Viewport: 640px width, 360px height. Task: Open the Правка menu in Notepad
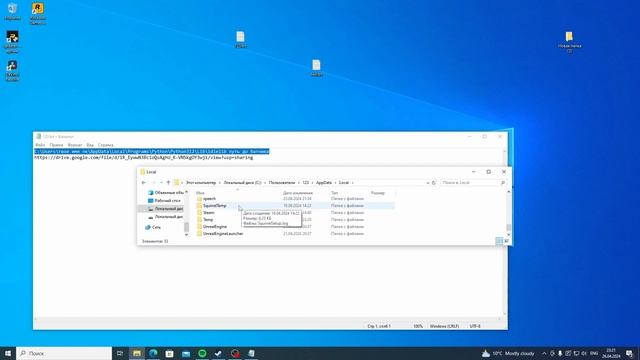click(56, 145)
